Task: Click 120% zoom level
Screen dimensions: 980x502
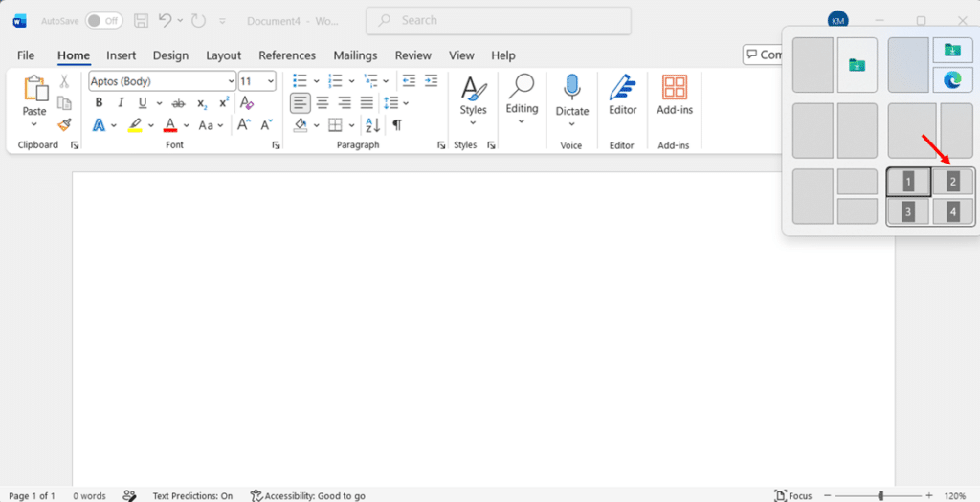Action: point(955,495)
